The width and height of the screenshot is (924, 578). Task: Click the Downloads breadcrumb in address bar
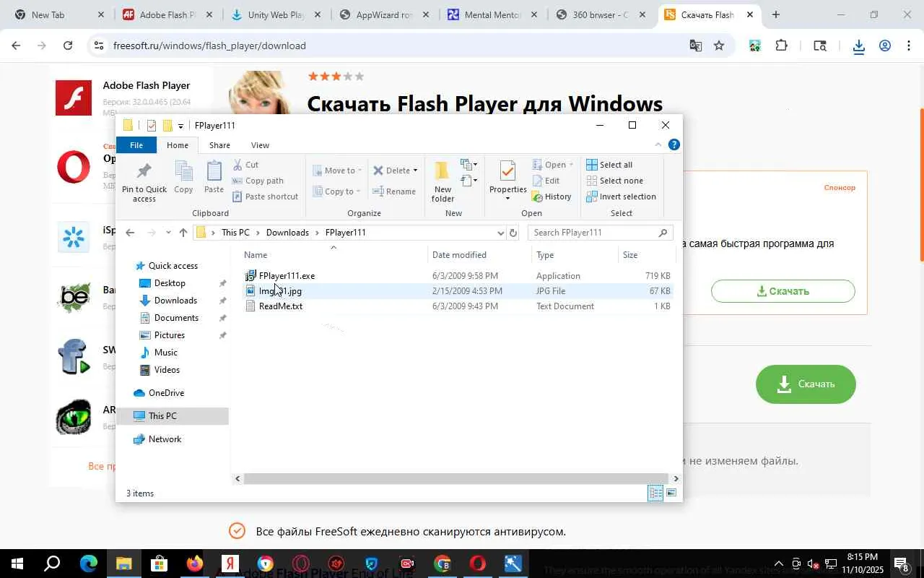pos(287,233)
